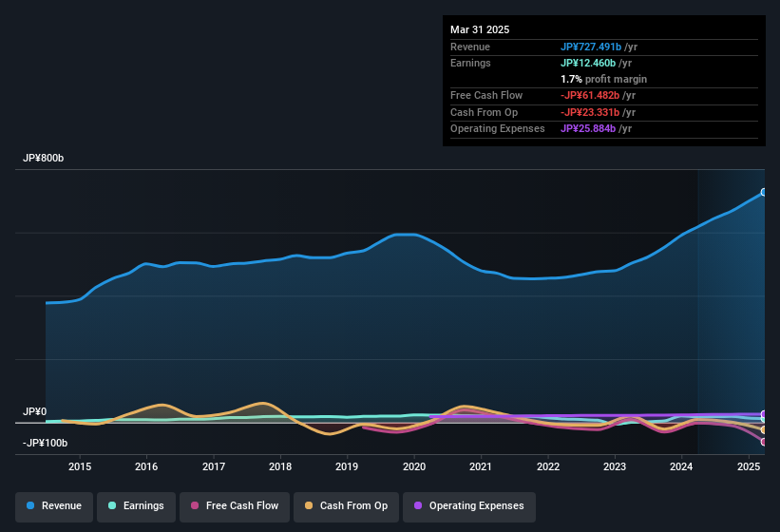Toggle the Free Cash Flow legend button
The width and height of the screenshot is (780, 532).
pos(235,506)
